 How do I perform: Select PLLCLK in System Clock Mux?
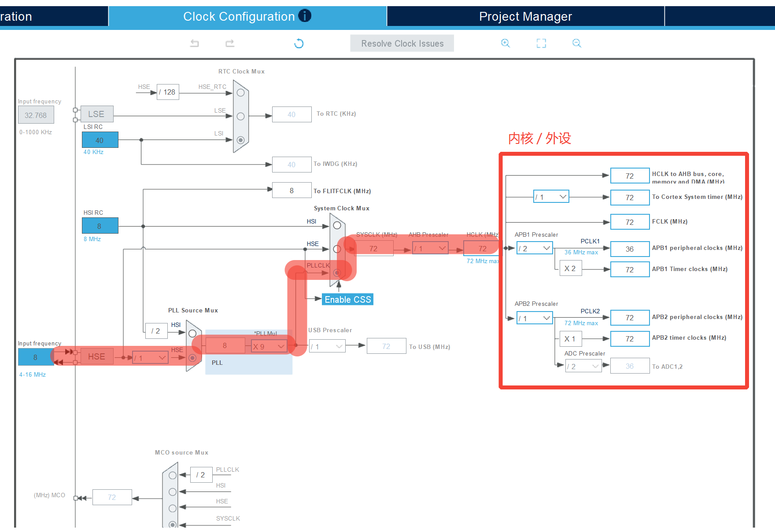tap(337, 273)
